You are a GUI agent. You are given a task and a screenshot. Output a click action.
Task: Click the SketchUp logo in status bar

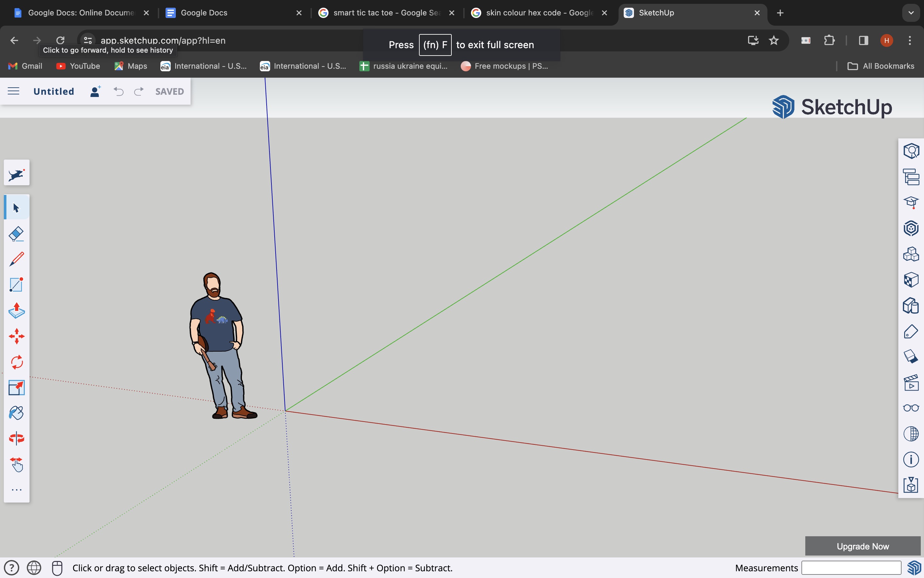pos(914,568)
